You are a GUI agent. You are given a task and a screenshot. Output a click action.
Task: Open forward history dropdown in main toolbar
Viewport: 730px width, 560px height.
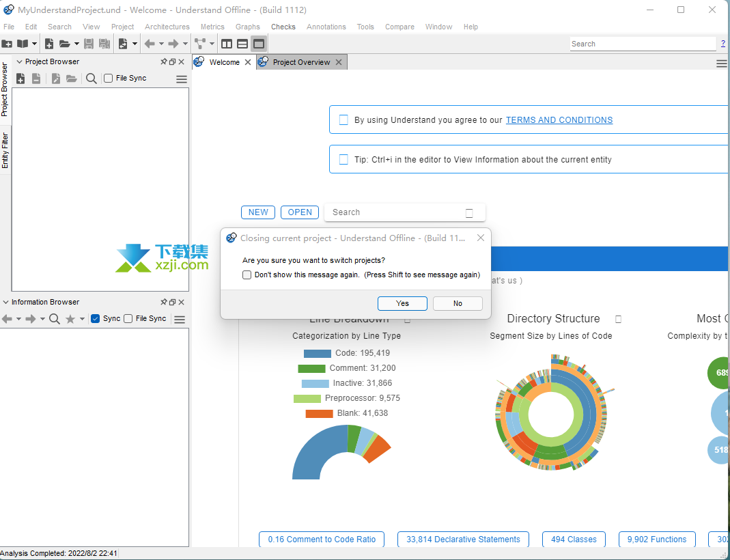(185, 44)
